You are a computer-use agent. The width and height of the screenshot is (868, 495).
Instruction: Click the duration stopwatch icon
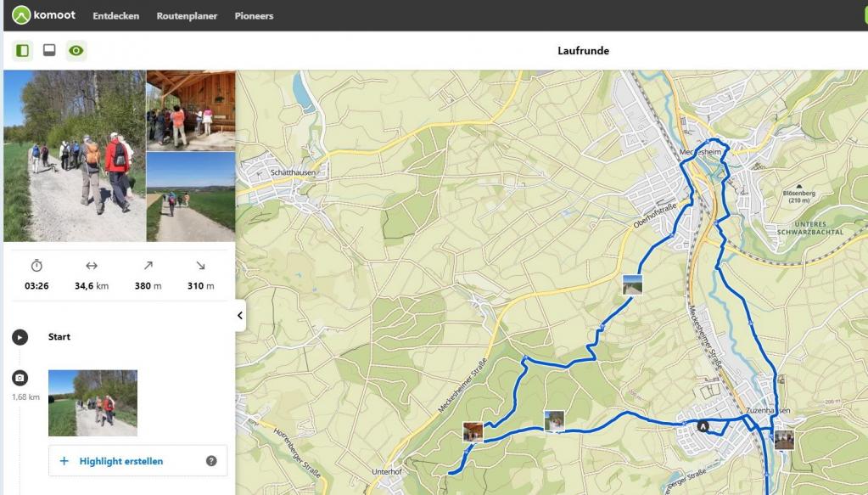[x=36, y=266]
